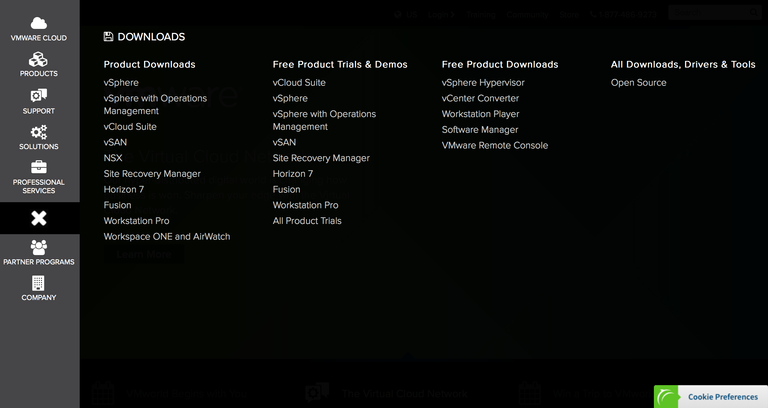Open Fusion under Free Product Trials
Image resolution: width=768 pixels, height=408 pixels.
click(287, 190)
